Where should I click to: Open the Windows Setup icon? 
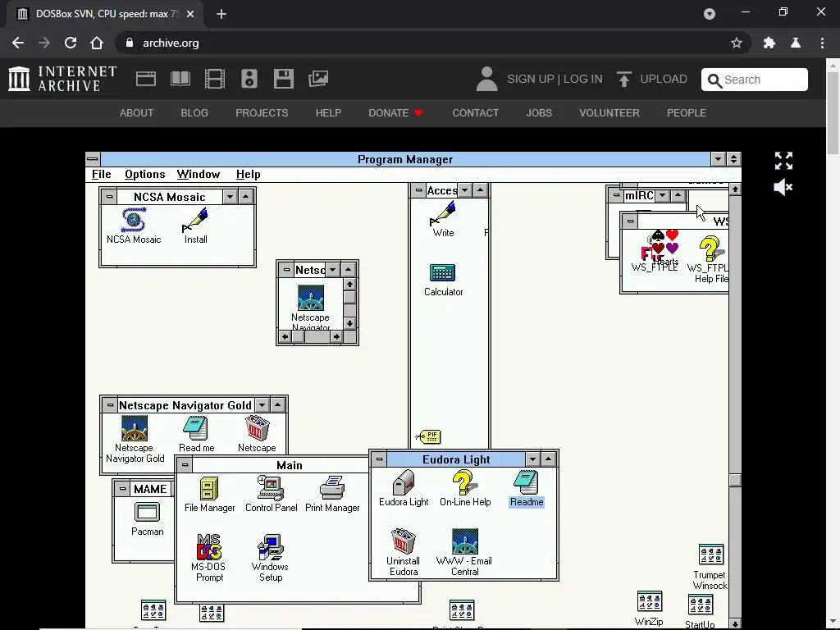(x=271, y=547)
